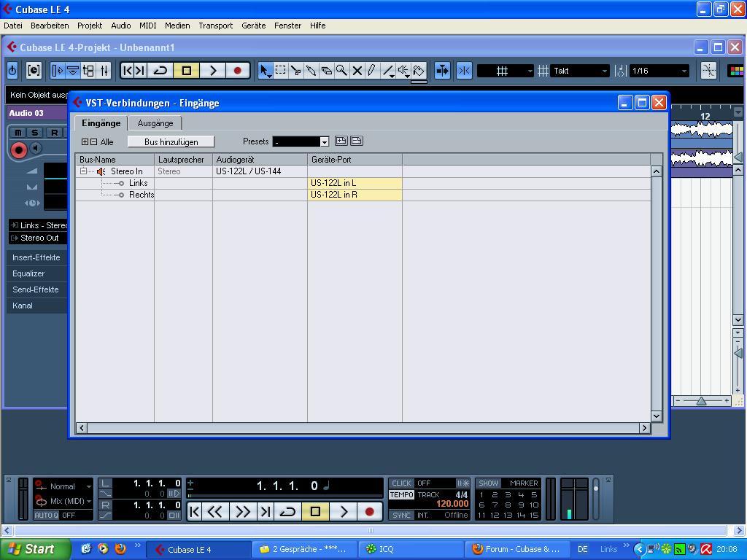Open Equalizer inspector section

point(36,274)
